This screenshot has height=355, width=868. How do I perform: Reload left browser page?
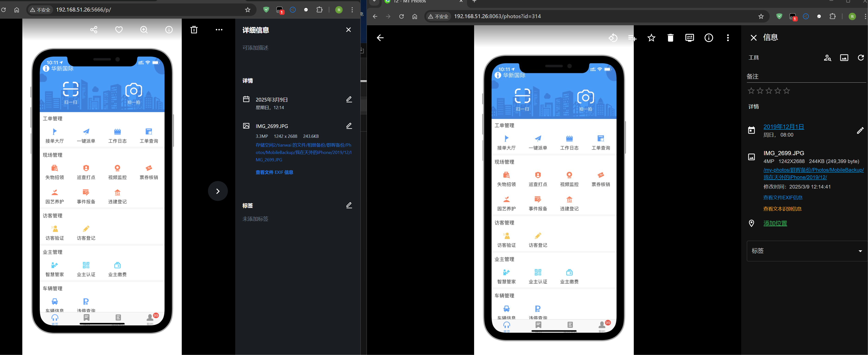tap(3, 10)
